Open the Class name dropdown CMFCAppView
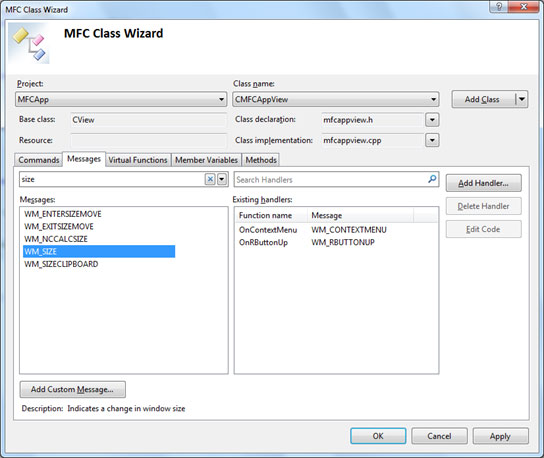 coord(335,99)
